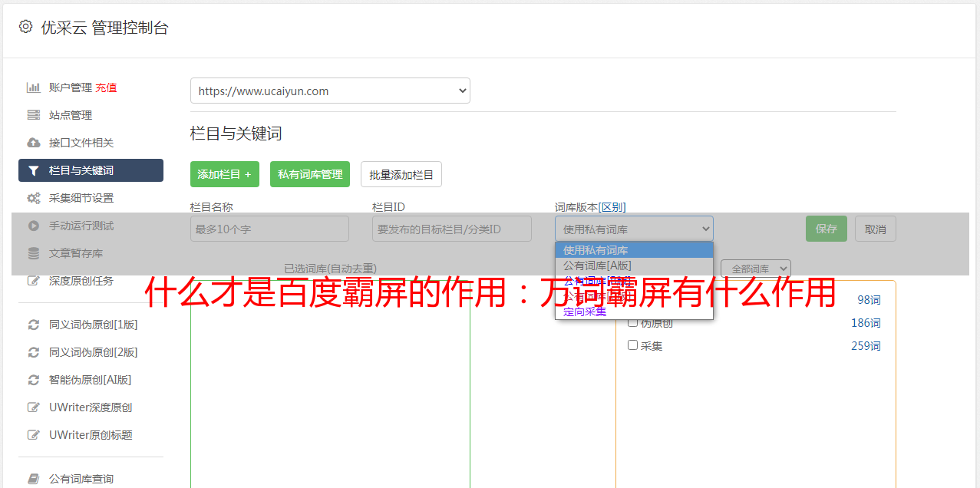The height and width of the screenshot is (488, 980).
Task: Select 定向采集 option in dropdown list
Action: (634, 312)
